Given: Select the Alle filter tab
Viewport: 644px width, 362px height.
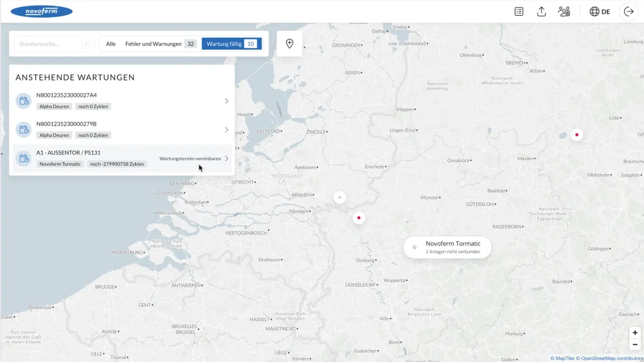Looking at the screenshot, I should [111, 44].
